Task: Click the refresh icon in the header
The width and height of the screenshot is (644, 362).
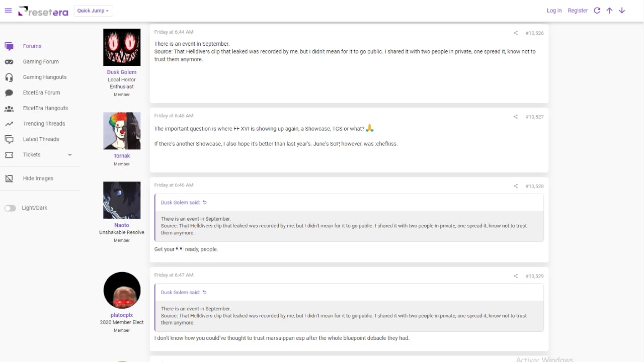Action: pyautogui.click(x=597, y=11)
